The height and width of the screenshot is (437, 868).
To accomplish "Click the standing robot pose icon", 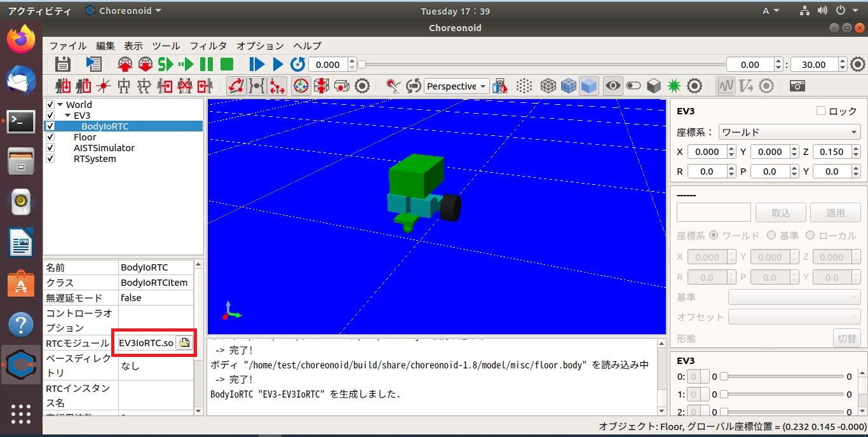I will pyautogui.click(x=124, y=86).
